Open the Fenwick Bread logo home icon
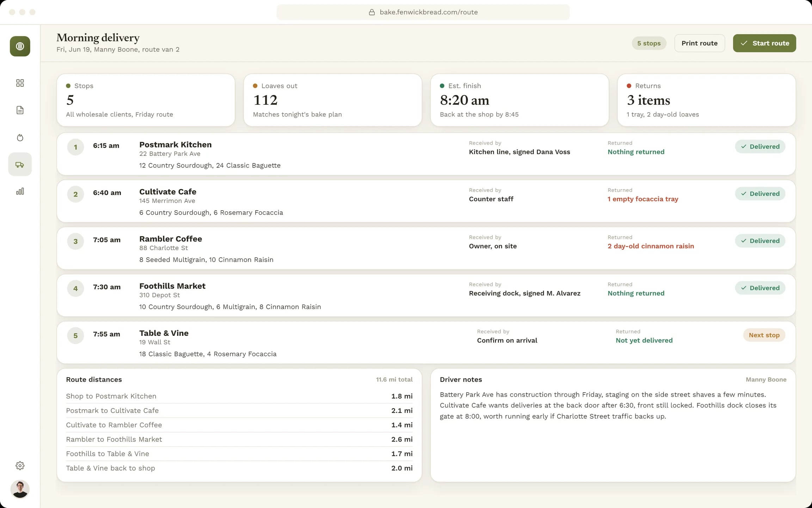 [20, 46]
